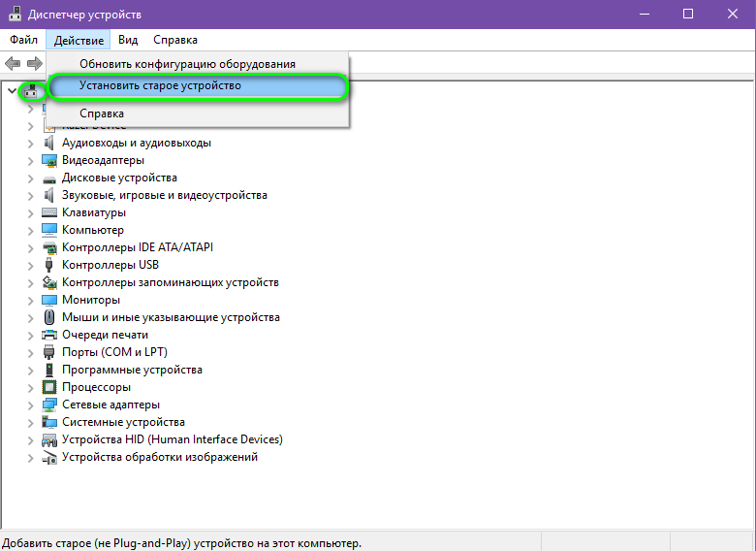Select Обновить конфигурацию оборудования
The height and width of the screenshot is (551, 756).
pos(187,64)
